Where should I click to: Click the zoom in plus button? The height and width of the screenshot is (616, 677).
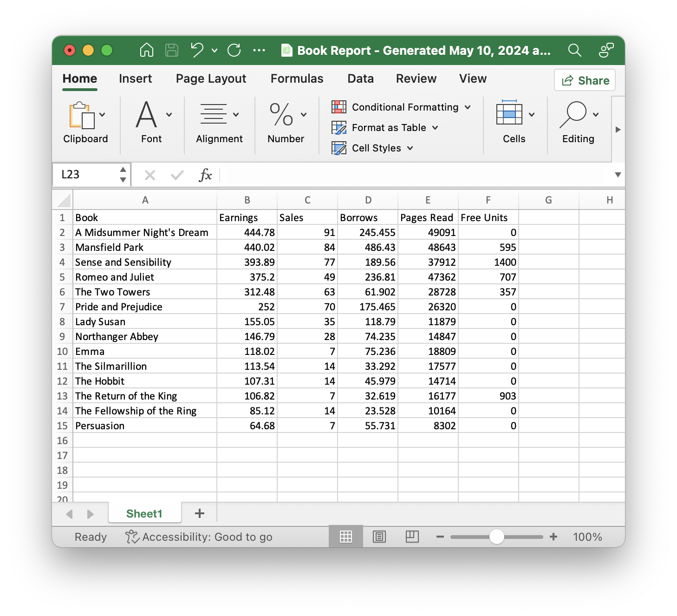tap(553, 537)
